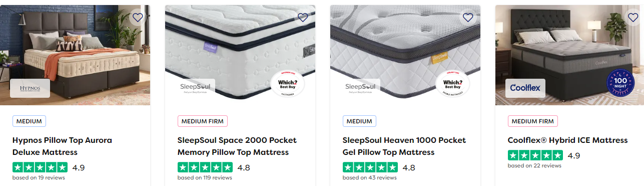
Task: Click the Coolflex brand logo badge
Action: pyautogui.click(x=525, y=88)
